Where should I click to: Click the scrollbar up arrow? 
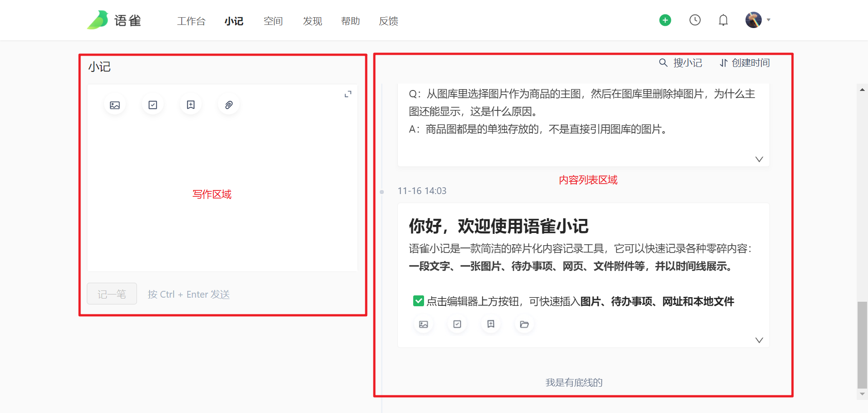coord(862,90)
